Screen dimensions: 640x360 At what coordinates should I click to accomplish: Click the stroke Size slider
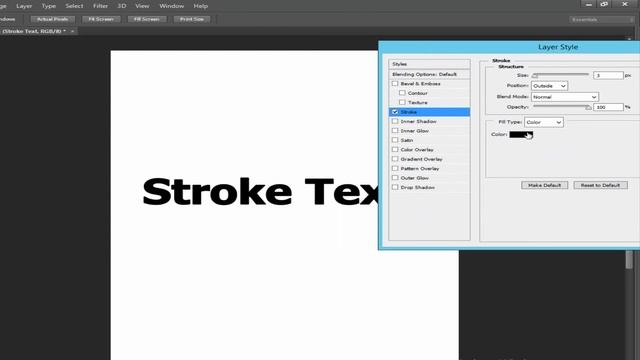coord(560,75)
